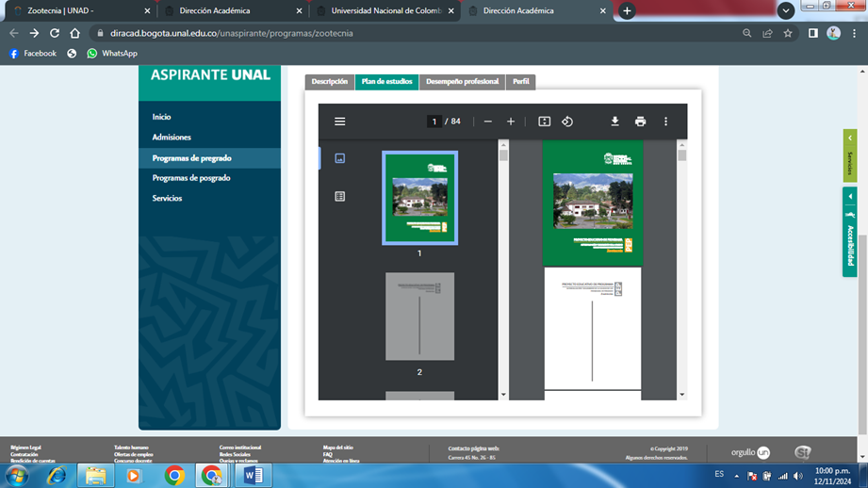Open Microsoft Word from the taskbar

pyautogui.click(x=253, y=476)
